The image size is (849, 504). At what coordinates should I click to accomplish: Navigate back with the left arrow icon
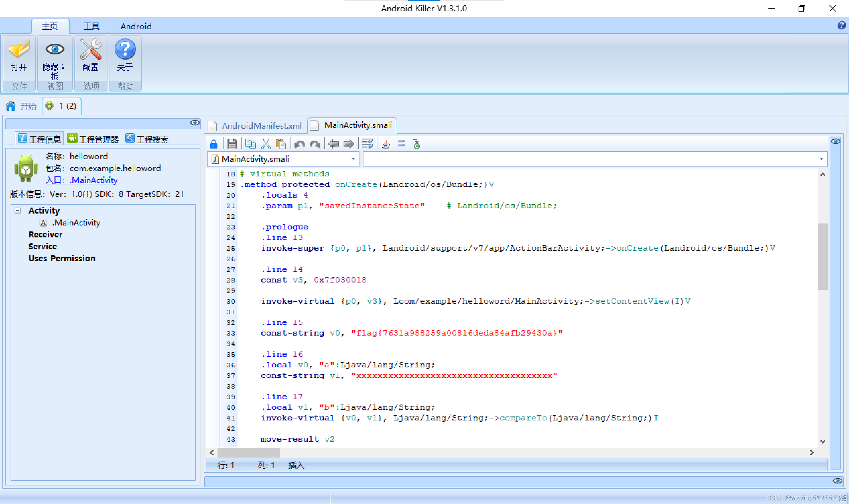point(334,144)
